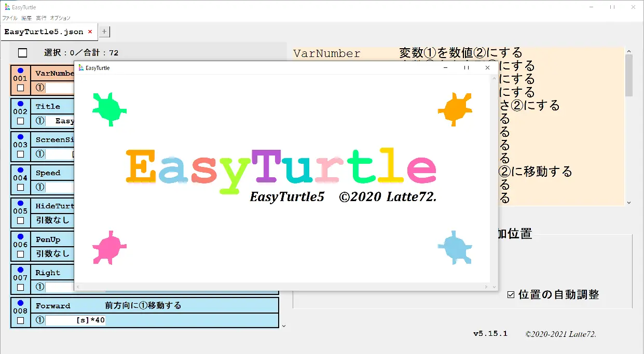Viewport: 644px width, 354px height.
Task: Click the EasyTurtle icon on the popup window
Action: click(80, 67)
